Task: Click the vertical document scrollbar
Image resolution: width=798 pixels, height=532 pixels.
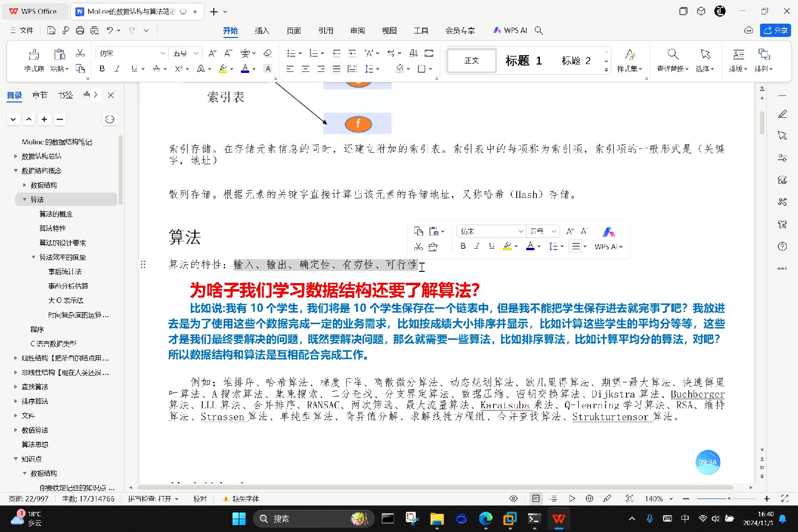Action: tap(762, 123)
